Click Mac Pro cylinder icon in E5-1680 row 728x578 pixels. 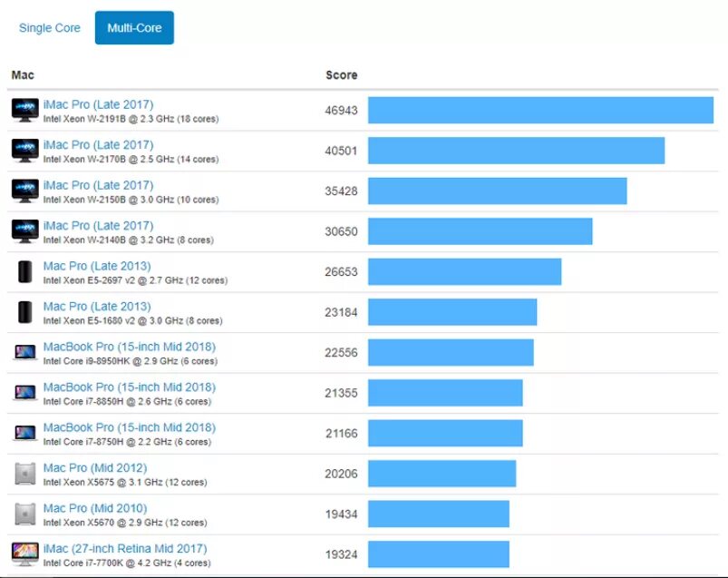tap(25, 312)
